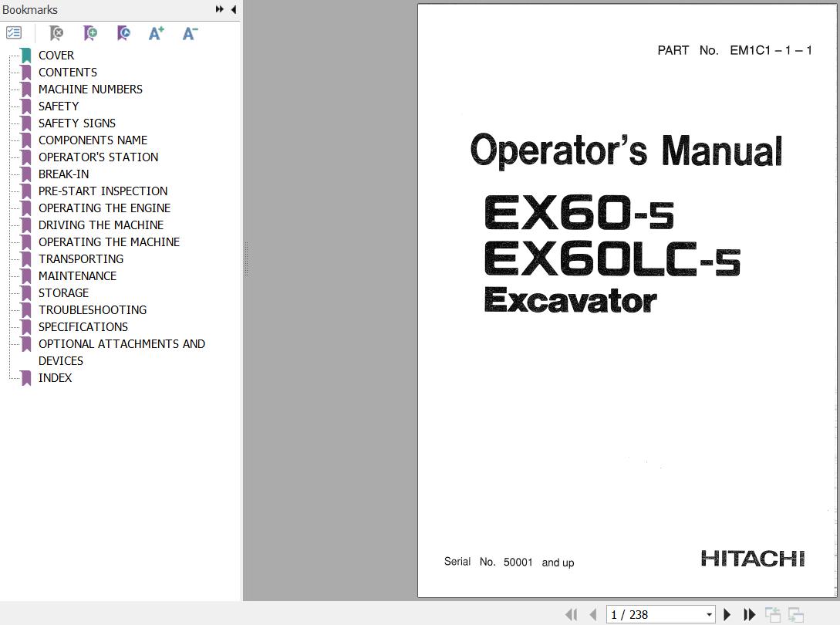Click the TROUBLESHOOTING bookmark ribbon icon
The image size is (840, 625).
tap(26, 310)
